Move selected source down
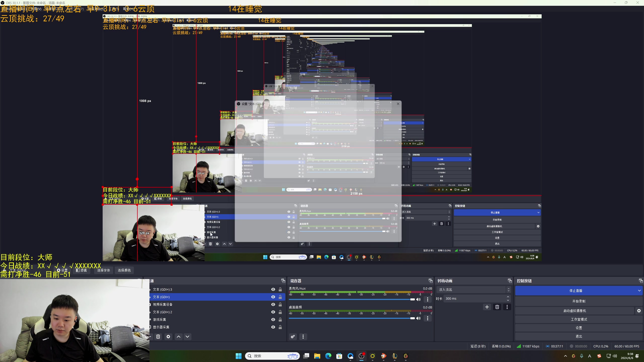 click(x=187, y=337)
